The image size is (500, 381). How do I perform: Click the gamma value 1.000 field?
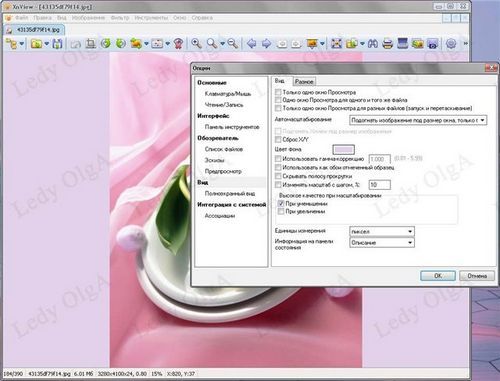(x=379, y=159)
